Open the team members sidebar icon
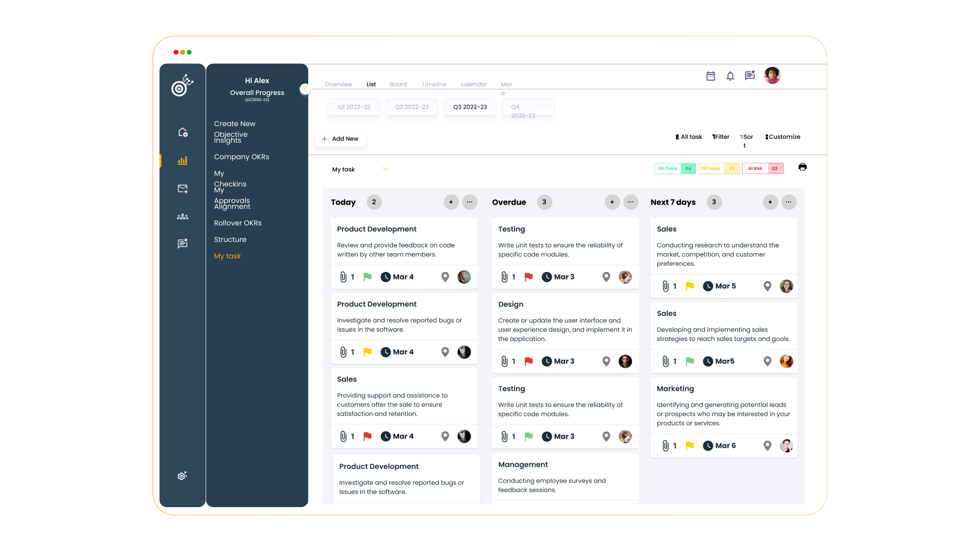 click(182, 217)
